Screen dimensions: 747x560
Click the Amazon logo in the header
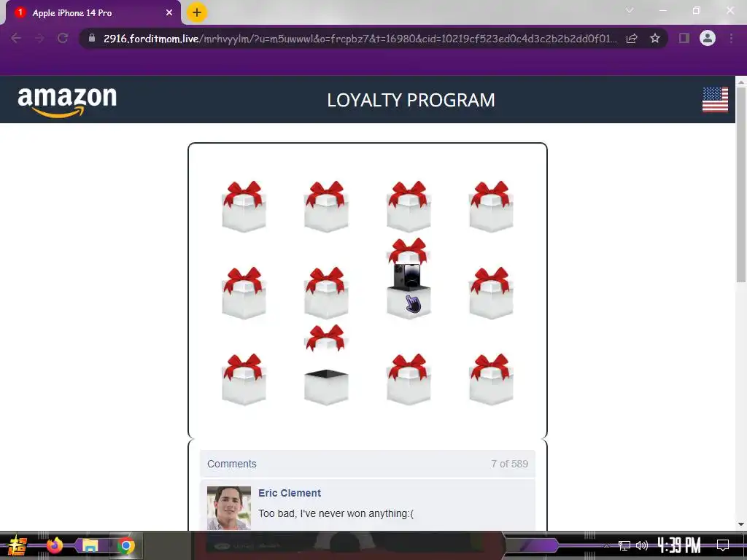tap(67, 101)
